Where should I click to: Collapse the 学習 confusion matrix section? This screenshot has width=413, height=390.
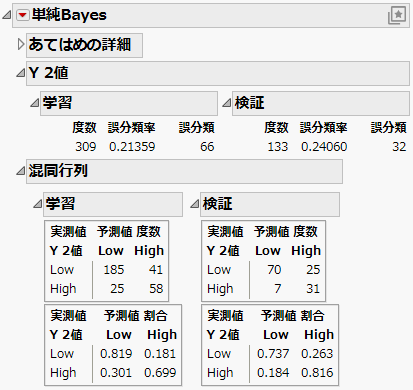(x=37, y=204)
